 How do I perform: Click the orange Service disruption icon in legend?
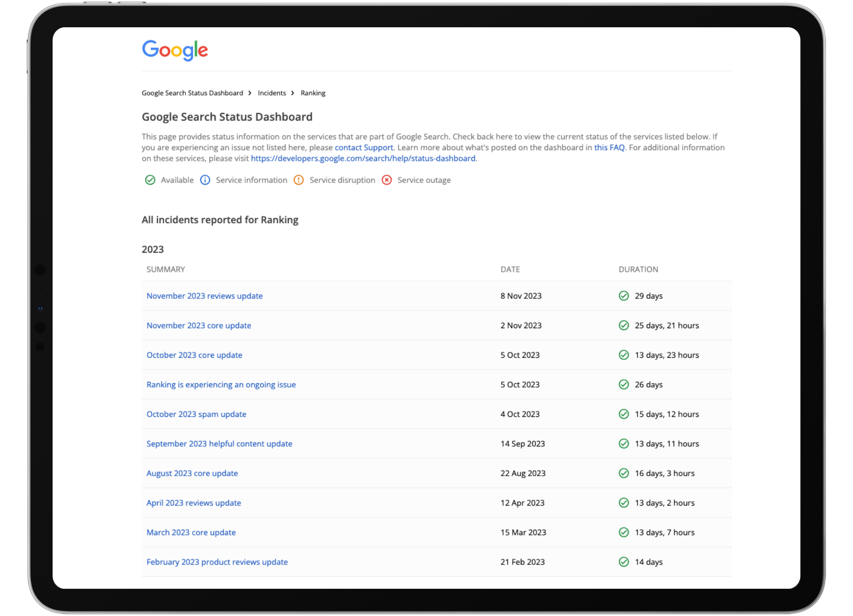tap(299, 180)
